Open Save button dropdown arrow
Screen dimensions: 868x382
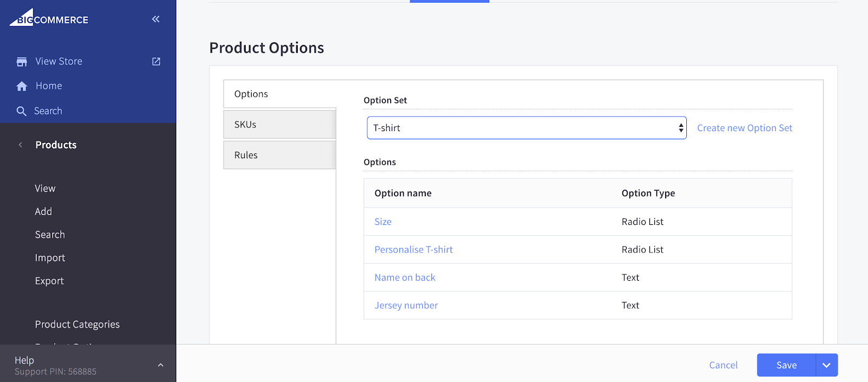click(826, 365)
